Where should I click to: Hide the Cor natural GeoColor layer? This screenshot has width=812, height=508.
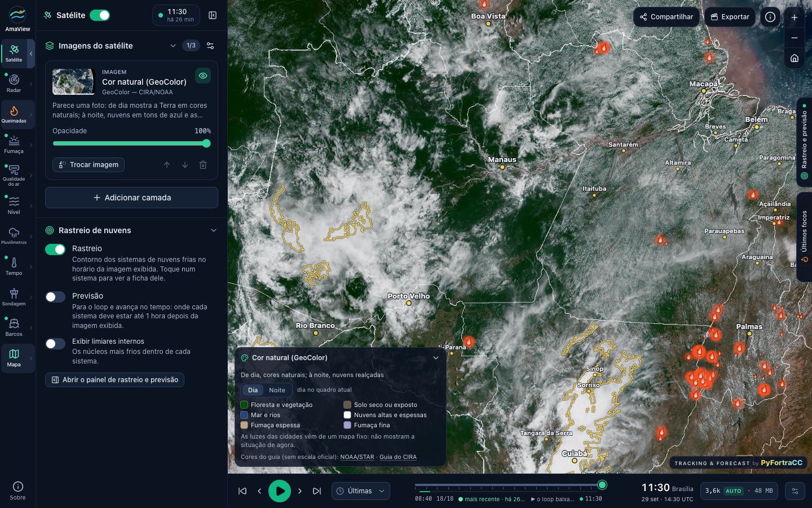coord(203,76)
